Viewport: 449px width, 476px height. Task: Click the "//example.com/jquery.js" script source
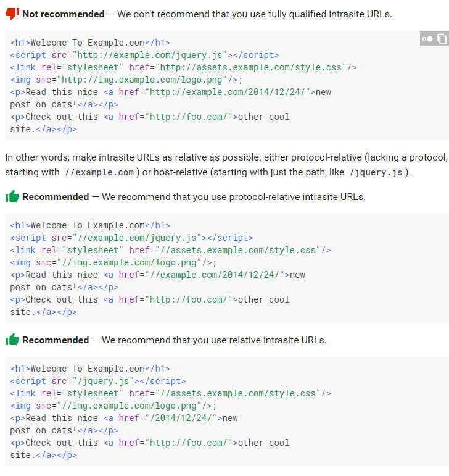coord(137,238)
